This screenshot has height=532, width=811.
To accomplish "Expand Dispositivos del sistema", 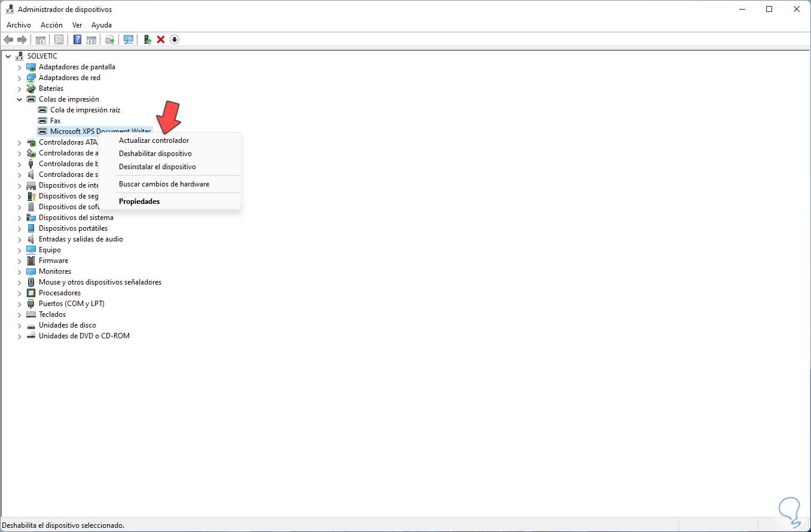I will click(x=19, y=218).
